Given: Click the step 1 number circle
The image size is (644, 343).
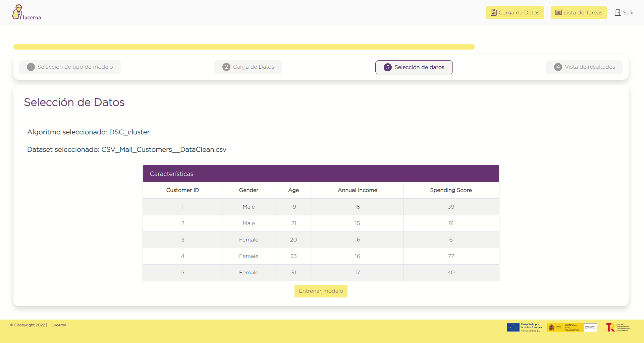Looking at the screenshot, I should tap(31, 67).
